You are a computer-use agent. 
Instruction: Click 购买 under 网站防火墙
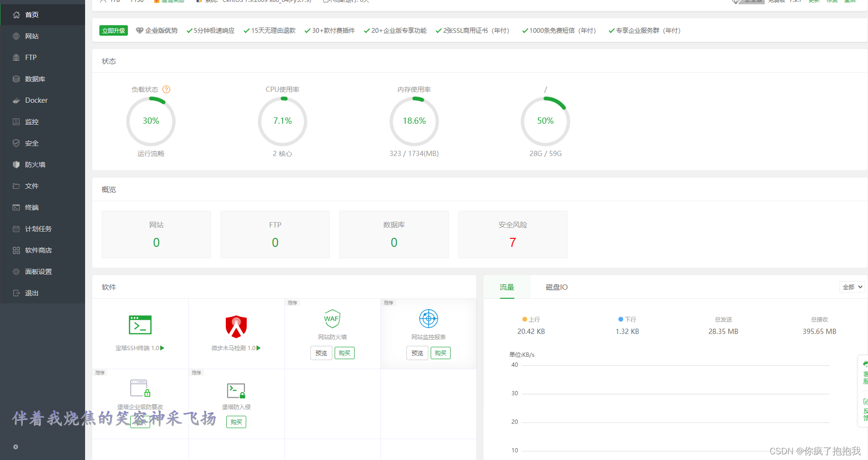tap(345, 353)
